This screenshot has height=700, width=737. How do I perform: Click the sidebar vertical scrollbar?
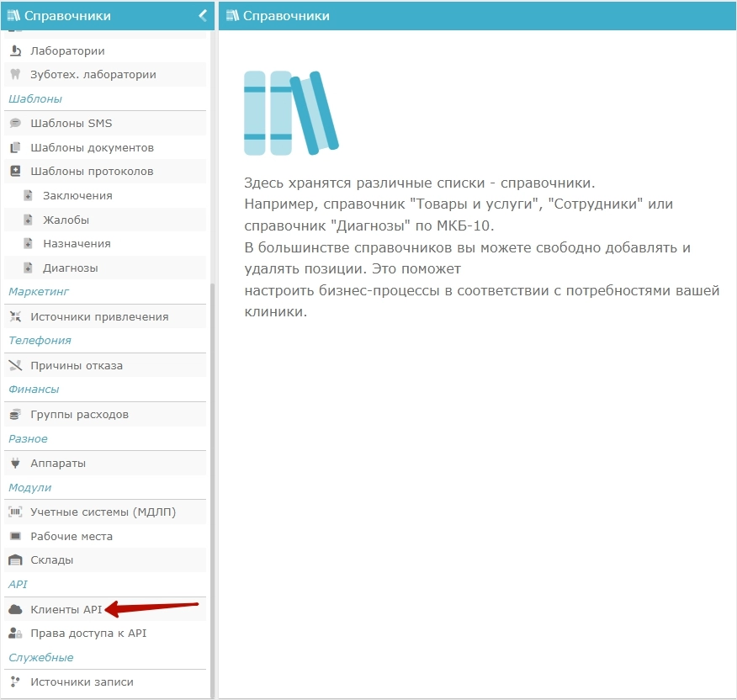point(212,489)
